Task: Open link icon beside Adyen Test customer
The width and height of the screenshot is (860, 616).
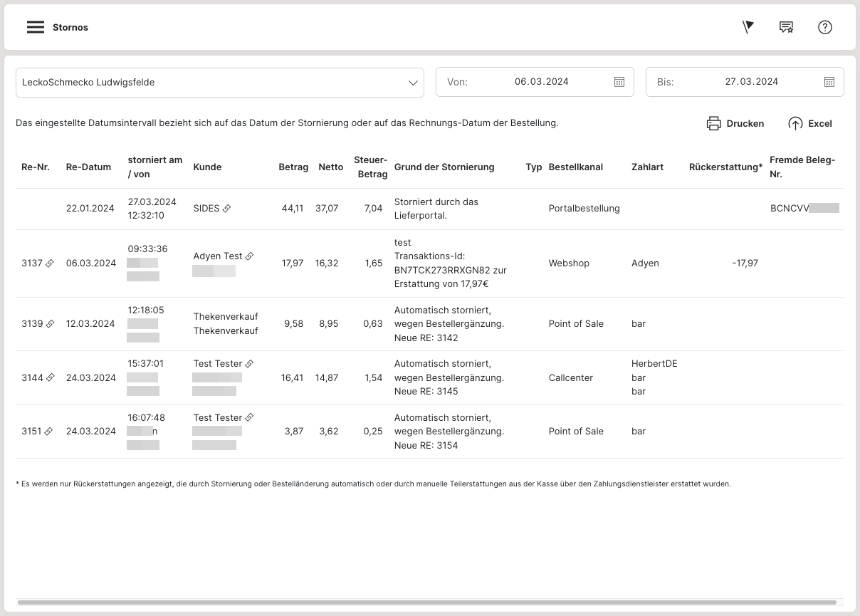Action: (x=249, y=256)
